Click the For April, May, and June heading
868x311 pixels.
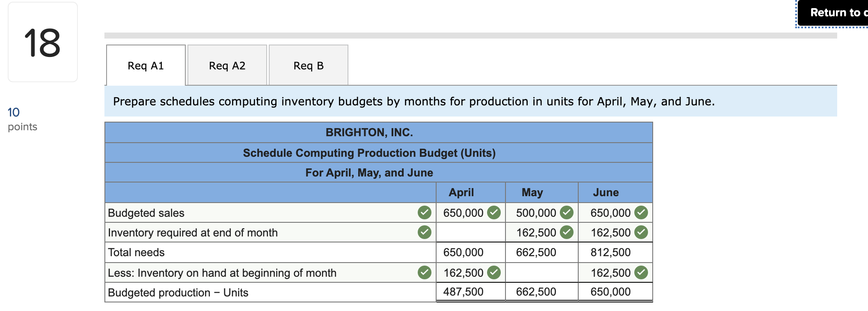[369, 173]
